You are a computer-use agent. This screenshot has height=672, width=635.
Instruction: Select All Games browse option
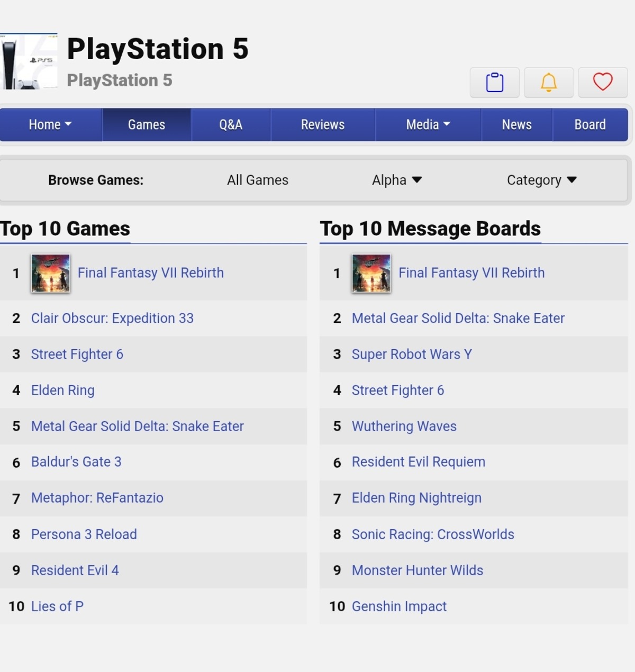258,180
